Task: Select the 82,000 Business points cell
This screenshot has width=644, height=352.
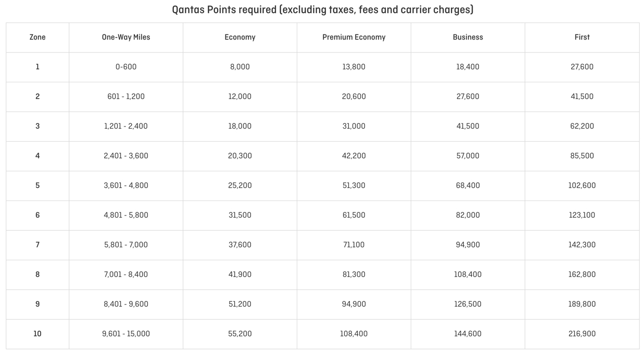Action: pyautogui.click(x=468, y=215)
